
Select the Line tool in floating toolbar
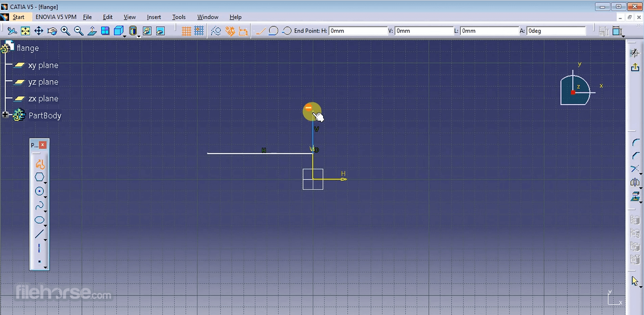39,234
